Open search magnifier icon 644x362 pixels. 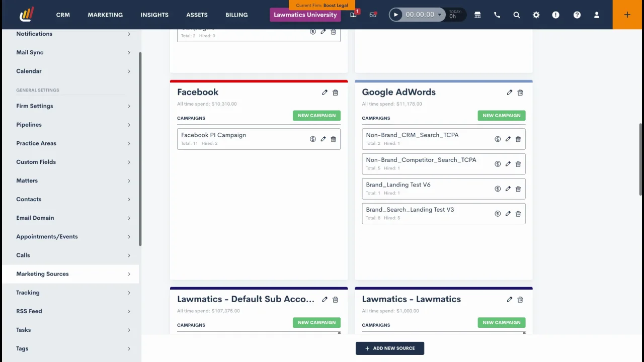[517, 15]
